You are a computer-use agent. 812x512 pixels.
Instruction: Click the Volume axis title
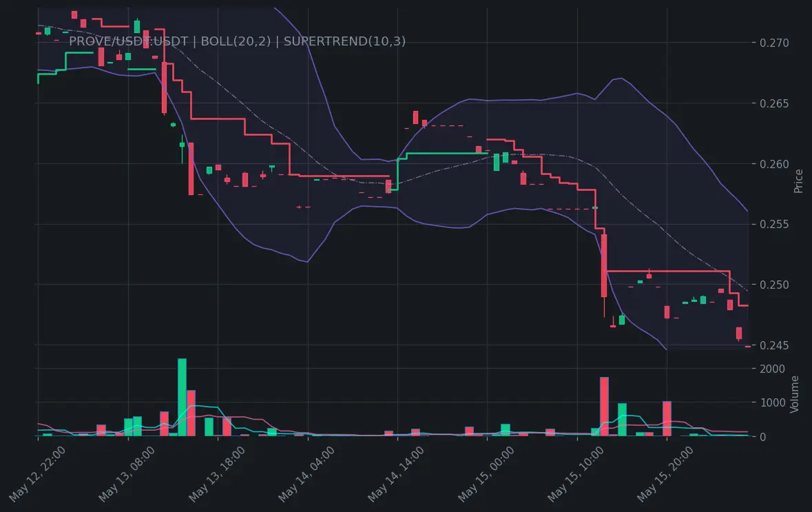coord(794,394)
